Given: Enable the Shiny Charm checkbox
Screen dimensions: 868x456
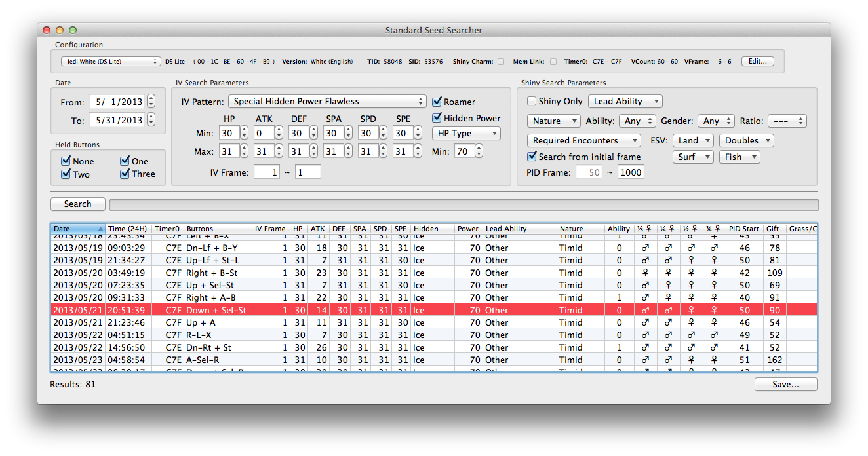Looking at the screenshot, I should coord(501,62).
